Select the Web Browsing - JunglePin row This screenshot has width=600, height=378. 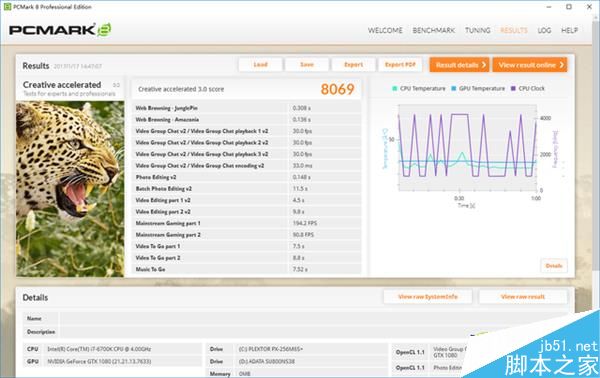(246, 108)
